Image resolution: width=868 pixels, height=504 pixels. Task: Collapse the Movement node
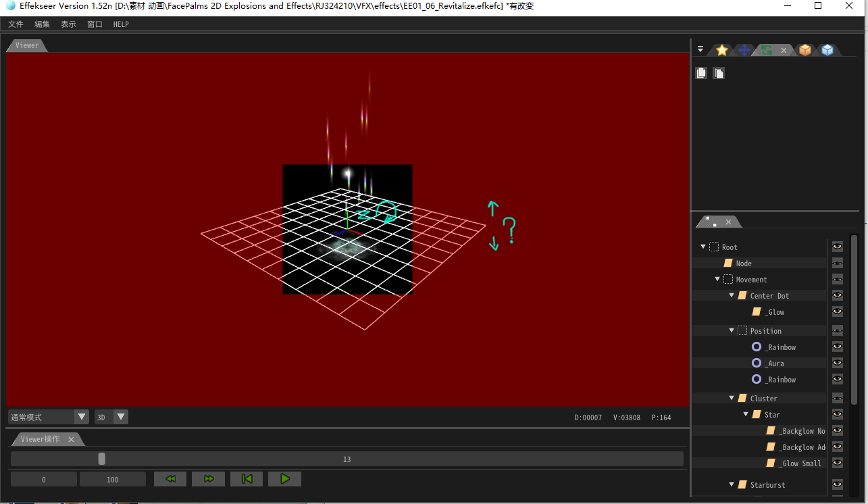coord(717,280)
